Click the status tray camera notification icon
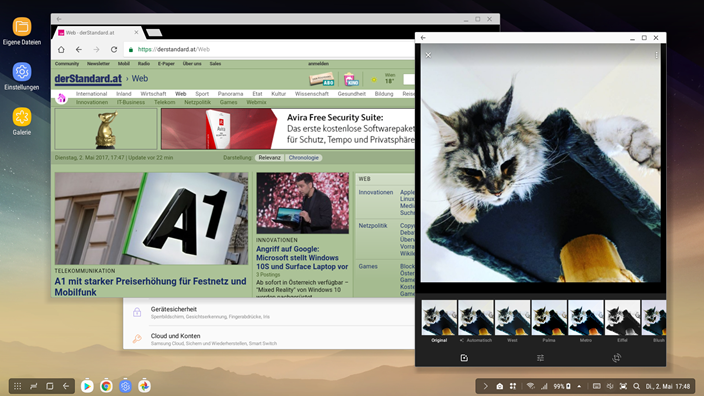Screen dimensions: 704x396 click(500, 386)
